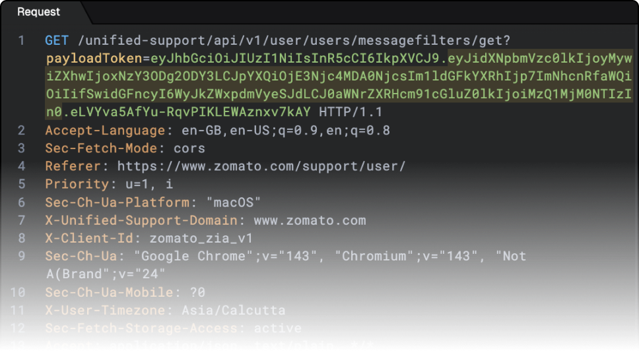Click the HTTP/1.1 protocol text
This screenshot has width=639, height=364.
click(x=351, y=112)
